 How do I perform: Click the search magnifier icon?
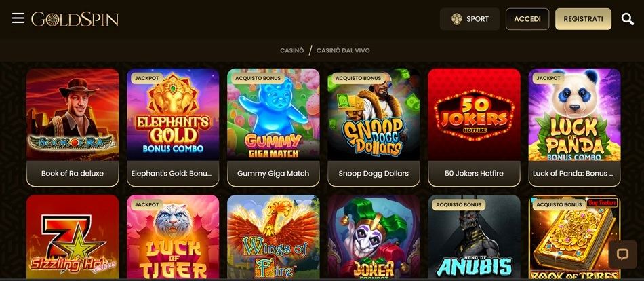[627, 19]
